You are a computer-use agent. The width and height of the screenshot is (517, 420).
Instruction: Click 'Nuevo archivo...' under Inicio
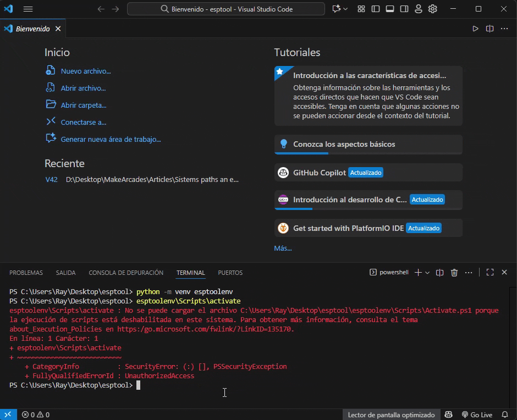pyautogui.click(x=86, y=71)
